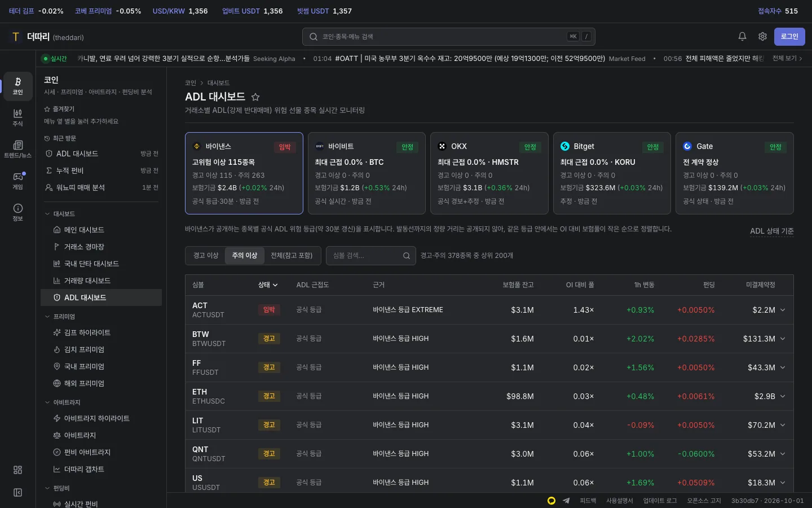Screen dimensions: 812x508
Task: Click the search magnifier in 심볼 검색 box
Action: coord(406,256)
